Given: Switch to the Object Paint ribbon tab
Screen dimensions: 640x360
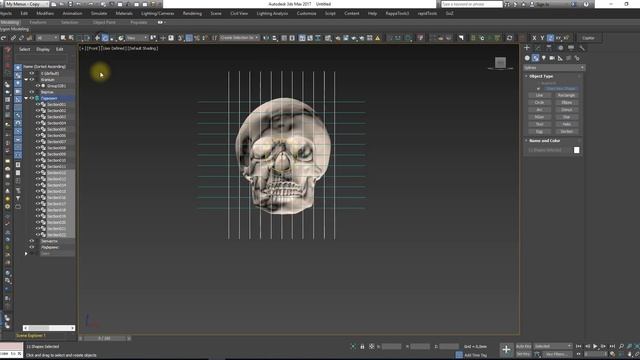Looking at the screenshot, I should click(104, 22).
